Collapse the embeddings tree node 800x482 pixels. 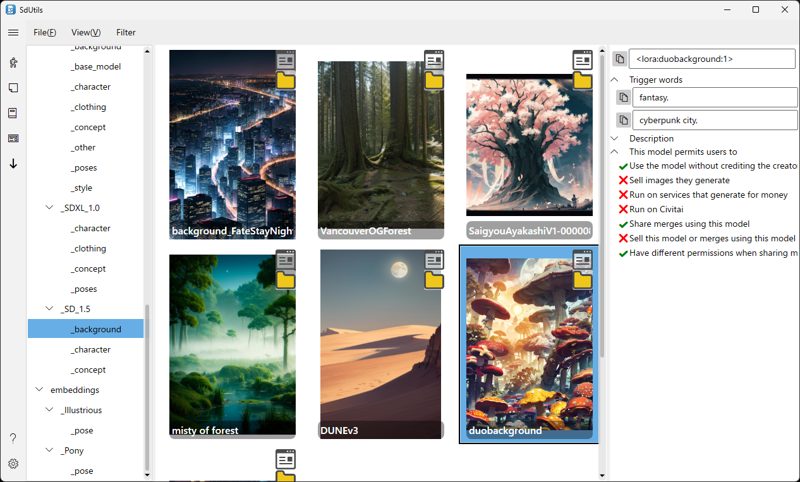tap(39, 390)
